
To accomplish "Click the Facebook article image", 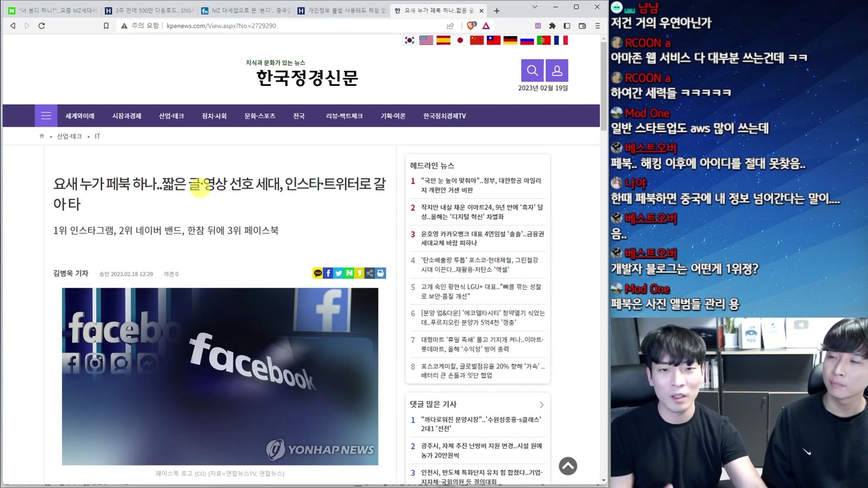I will click(220, 376).
